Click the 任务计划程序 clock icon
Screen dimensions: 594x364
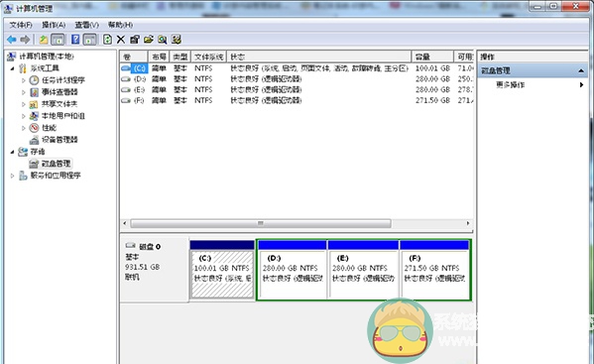coord(34,80)
